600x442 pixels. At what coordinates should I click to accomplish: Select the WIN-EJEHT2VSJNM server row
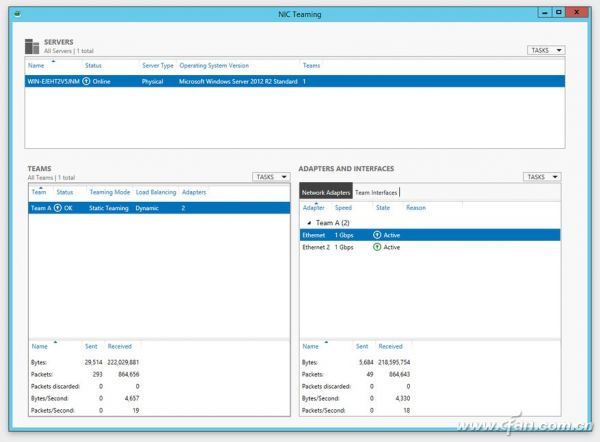[x=295, y=81]
